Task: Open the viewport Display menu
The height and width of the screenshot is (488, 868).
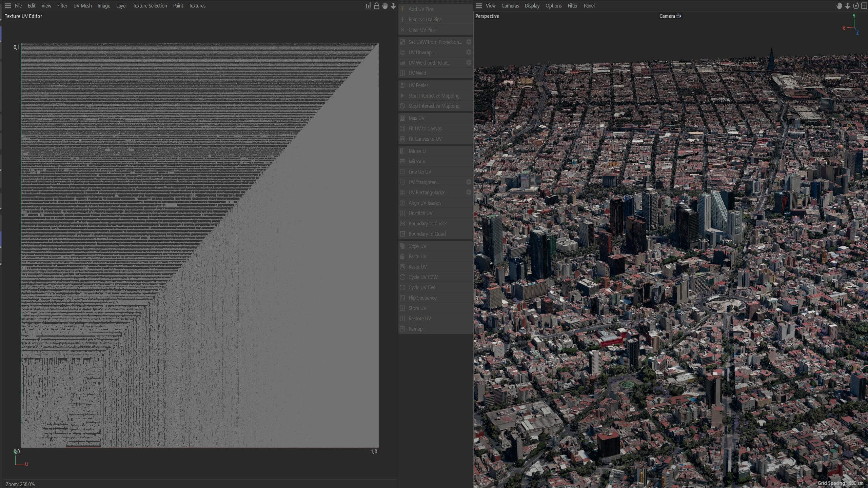Action: click(x=532, y=6)
